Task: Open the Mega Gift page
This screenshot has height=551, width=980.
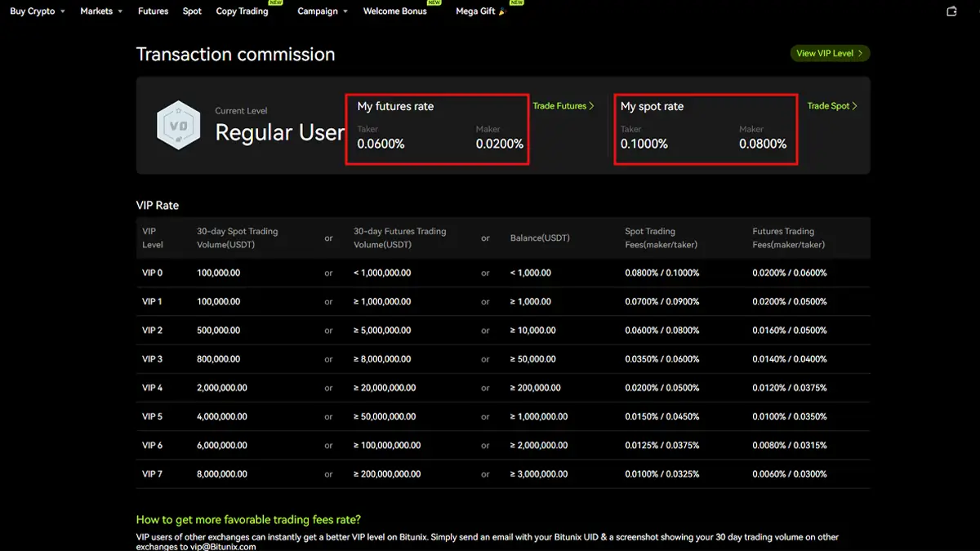Action: [481, 11]
